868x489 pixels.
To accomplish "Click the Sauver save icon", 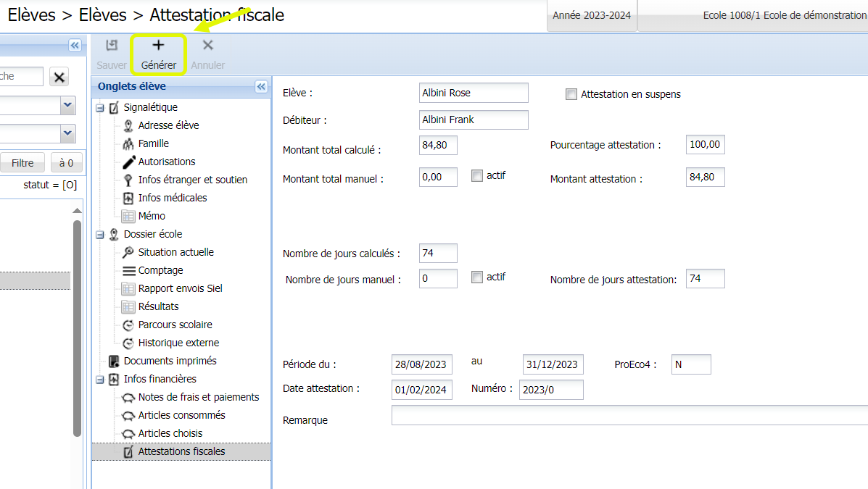I will (x=111, y=46).
